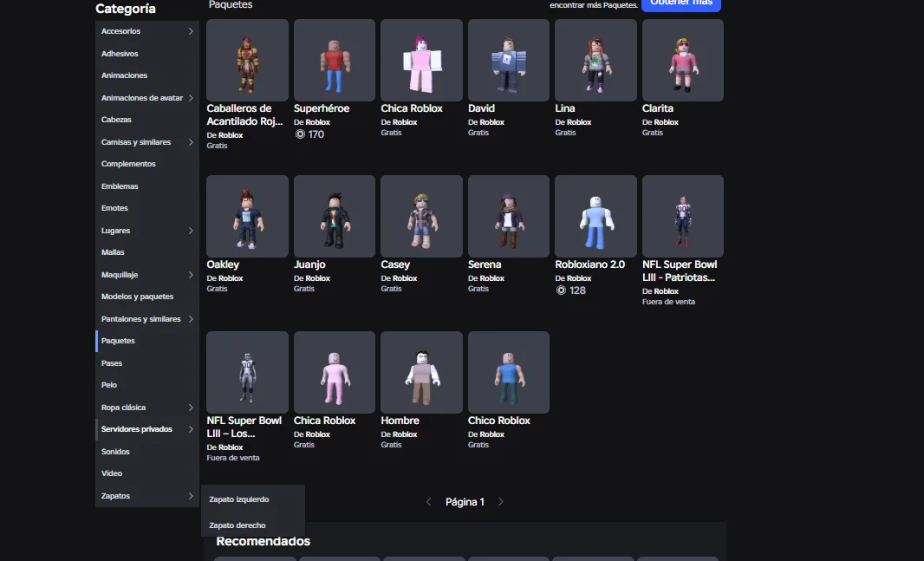Expand the Accesorios category chevron

click(191, 32)
